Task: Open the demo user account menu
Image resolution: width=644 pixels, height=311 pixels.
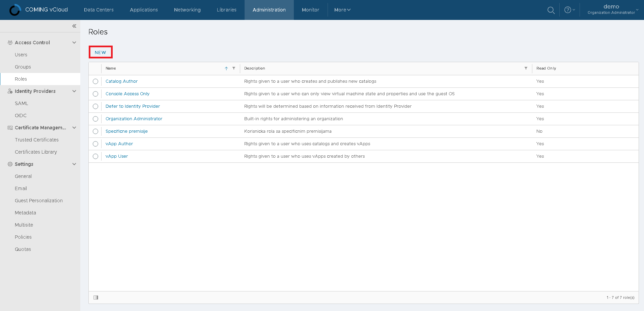Action: pos(612,9)
